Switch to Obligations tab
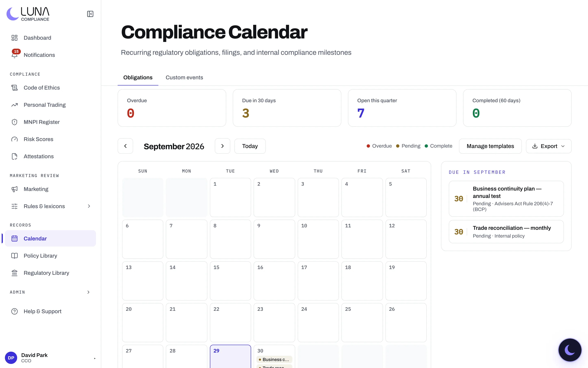Screen dimensions: 588x368 (x=138, y=77)
